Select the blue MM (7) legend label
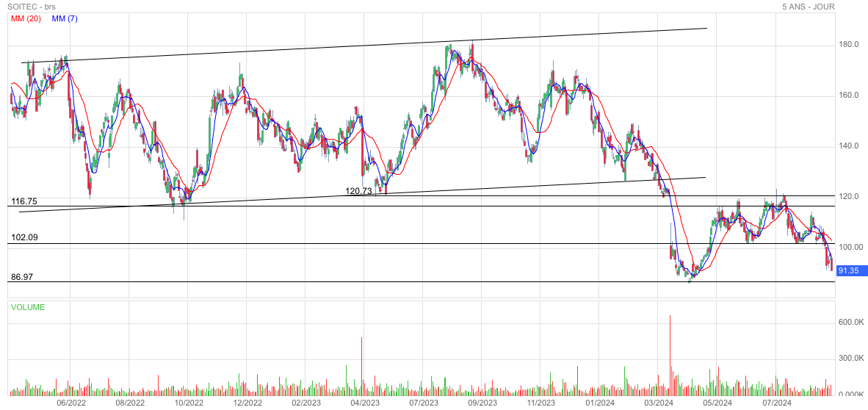The height and width of the screenshot is (410, 868). [x=65, y=18]
